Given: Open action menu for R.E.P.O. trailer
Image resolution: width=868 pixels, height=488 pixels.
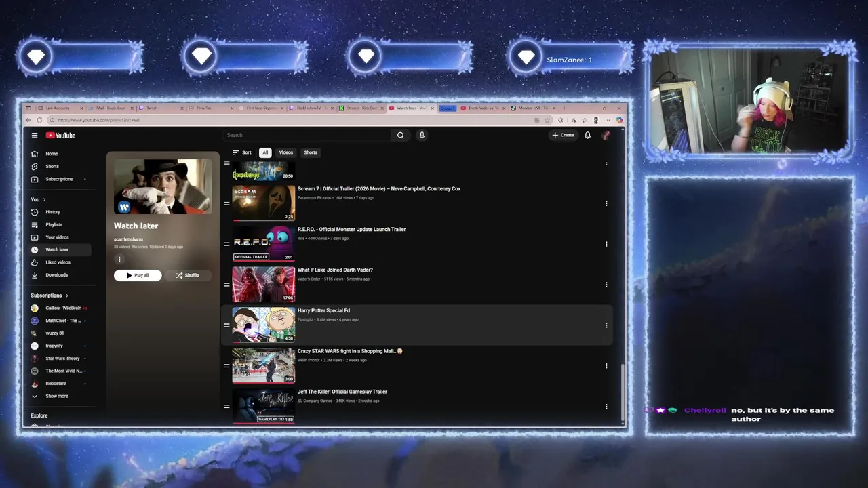Looking at the screenshot, I should tap(606, 244).
